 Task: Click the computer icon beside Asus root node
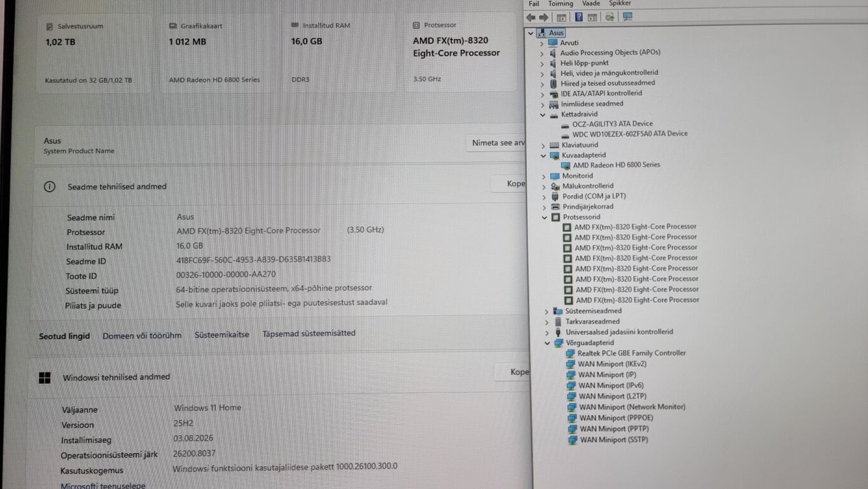tap(542, 32)
